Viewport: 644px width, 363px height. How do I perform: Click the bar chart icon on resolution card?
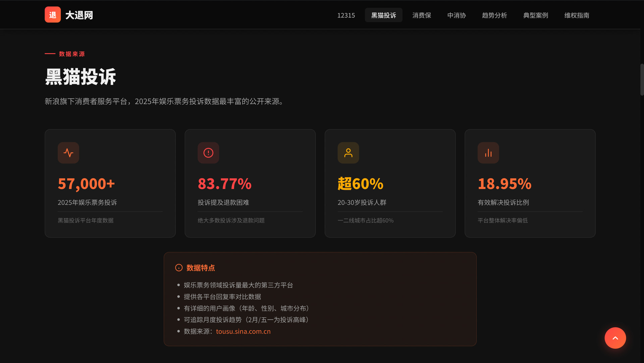pyautogui.click(x=488, y=153)
